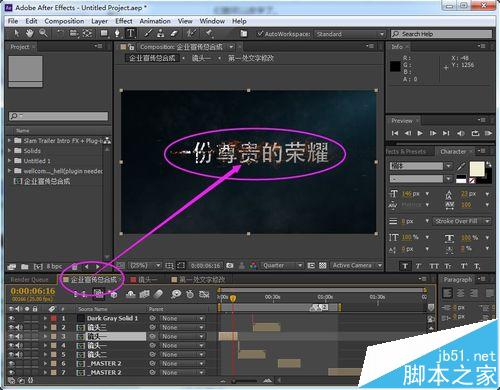Click the show channel RGB icon

tap(253, 266)
